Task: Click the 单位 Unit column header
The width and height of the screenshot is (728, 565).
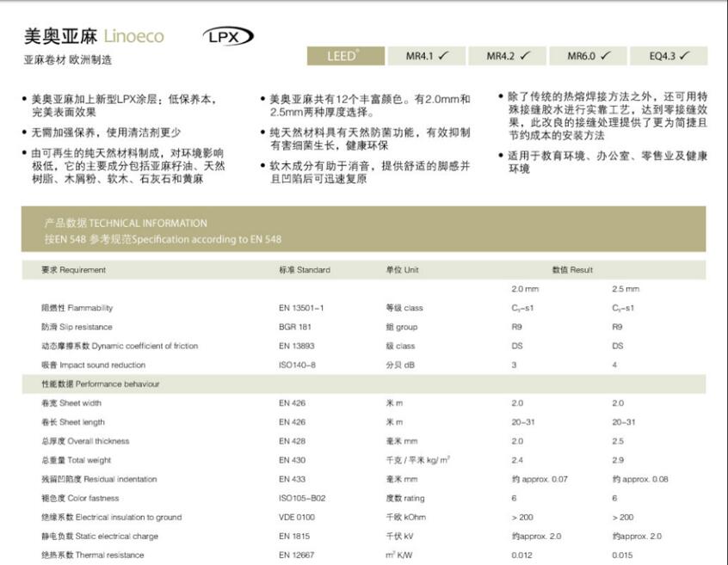Action: pos(402,270)
